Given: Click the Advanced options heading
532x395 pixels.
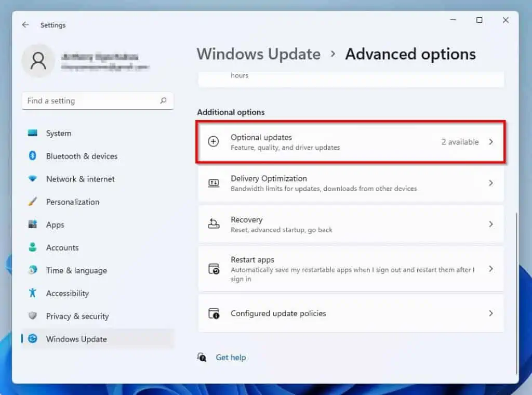Looking at the screenshot, I should [410, 54].
